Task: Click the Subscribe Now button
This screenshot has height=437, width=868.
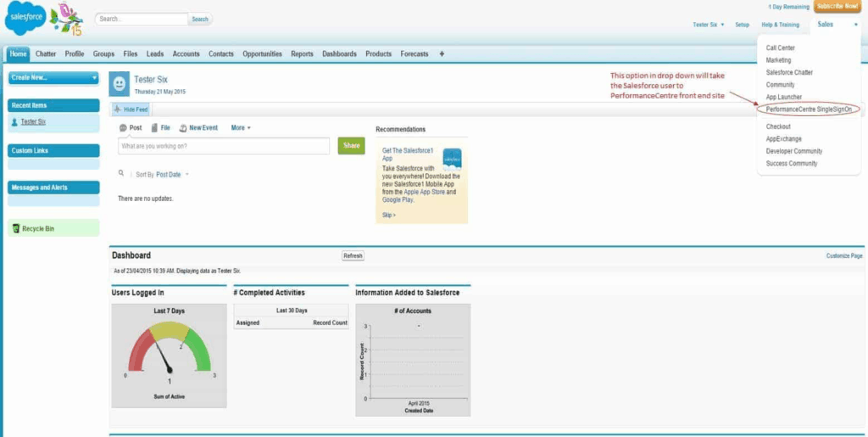Action: coord(837,6)
